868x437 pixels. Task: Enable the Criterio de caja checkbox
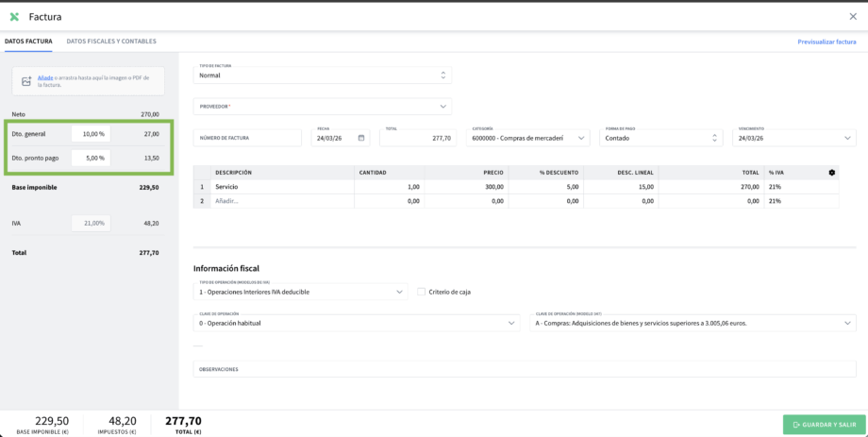[x=422, y=292]
